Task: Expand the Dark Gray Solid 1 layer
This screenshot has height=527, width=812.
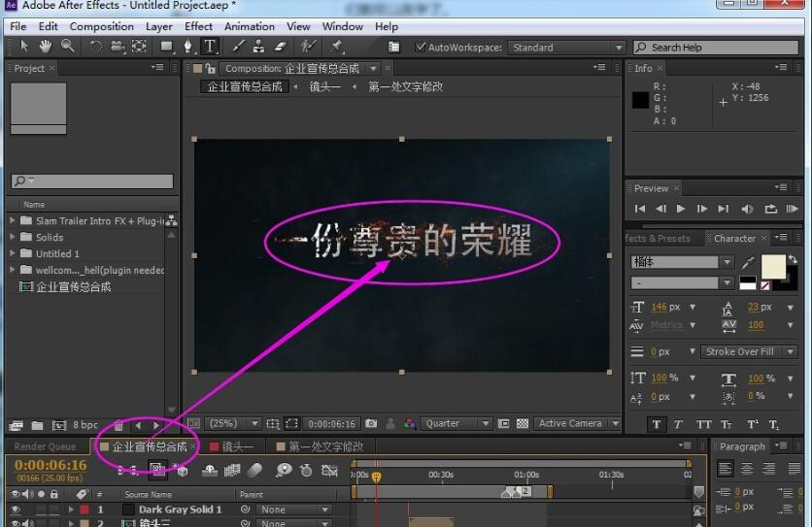Action: (x=71, y=510)
